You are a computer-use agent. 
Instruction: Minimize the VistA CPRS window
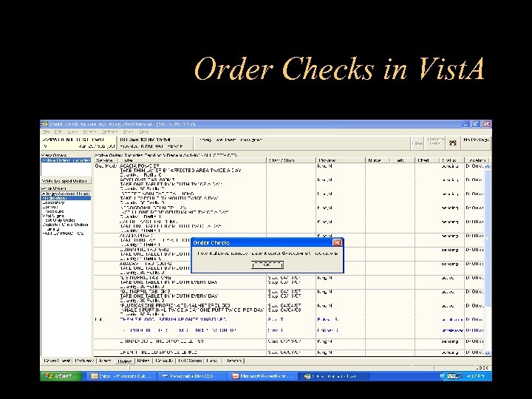point(465,124)
